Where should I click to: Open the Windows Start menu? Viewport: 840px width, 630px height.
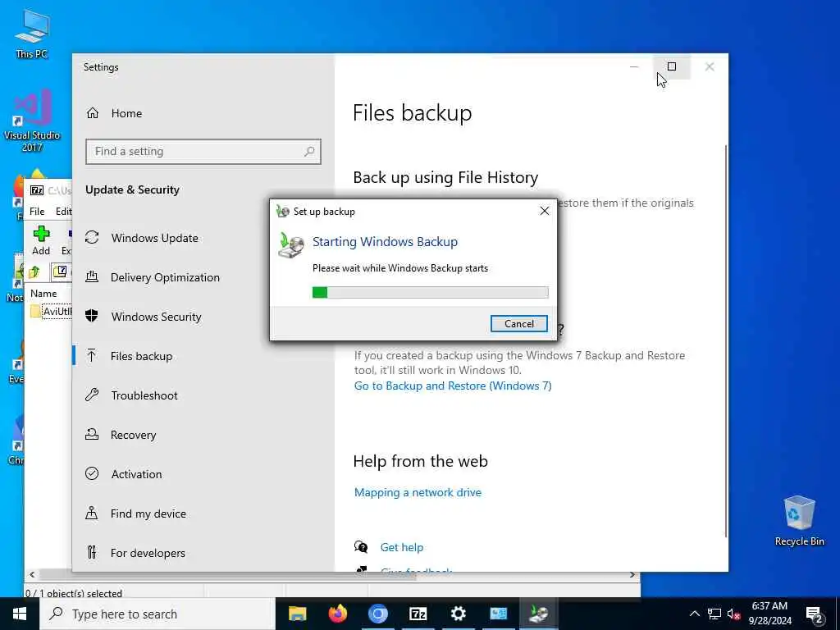pyautogui.click(x=20, y=614)
